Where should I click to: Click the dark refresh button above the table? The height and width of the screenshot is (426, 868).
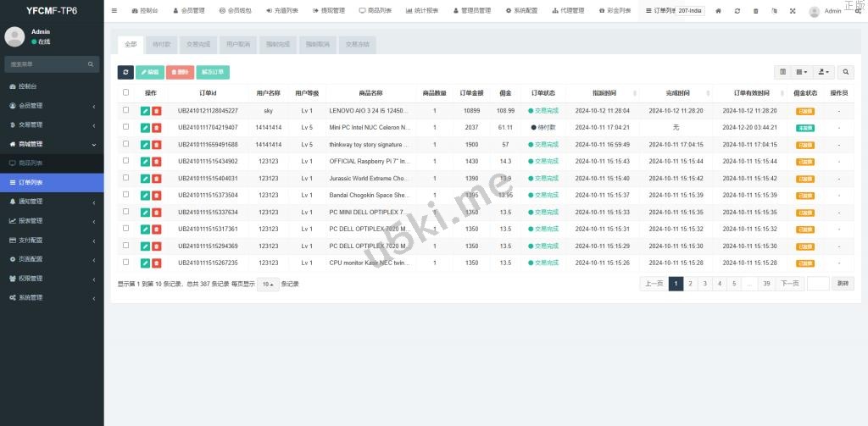pos(125,73)
